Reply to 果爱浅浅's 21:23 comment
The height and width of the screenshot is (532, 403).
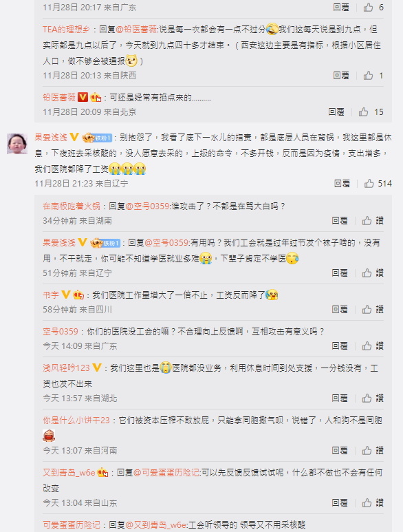(x=342, y=184)
